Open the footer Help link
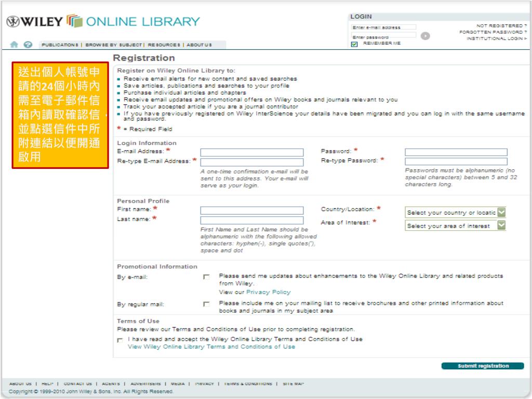This screenshot has width=532, height=399. coord(47,384)
